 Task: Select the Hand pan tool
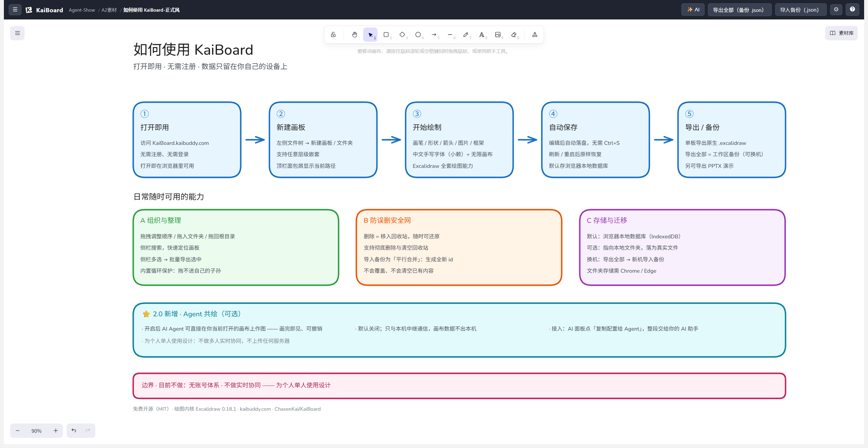pyautogui.click(x=354, y=35)
